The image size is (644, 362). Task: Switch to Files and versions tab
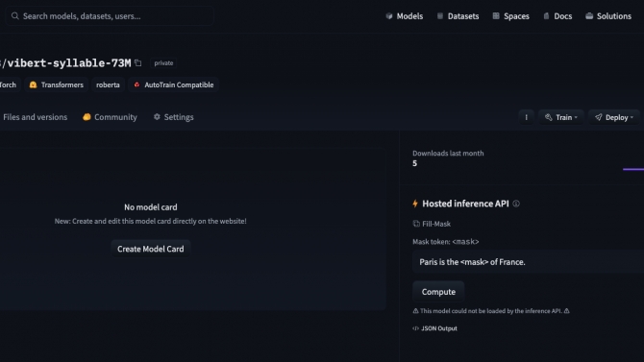click(35, 117)
